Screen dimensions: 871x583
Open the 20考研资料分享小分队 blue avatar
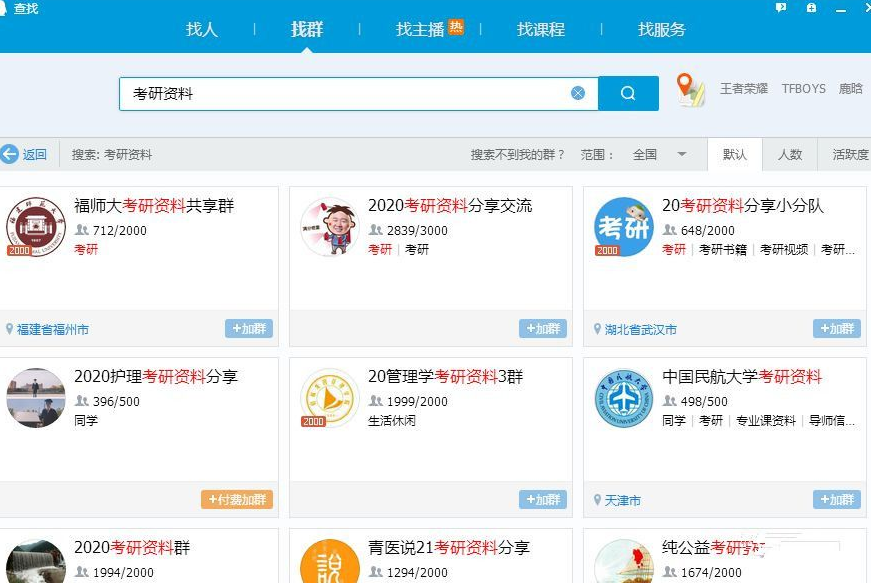tap(623, 226)
